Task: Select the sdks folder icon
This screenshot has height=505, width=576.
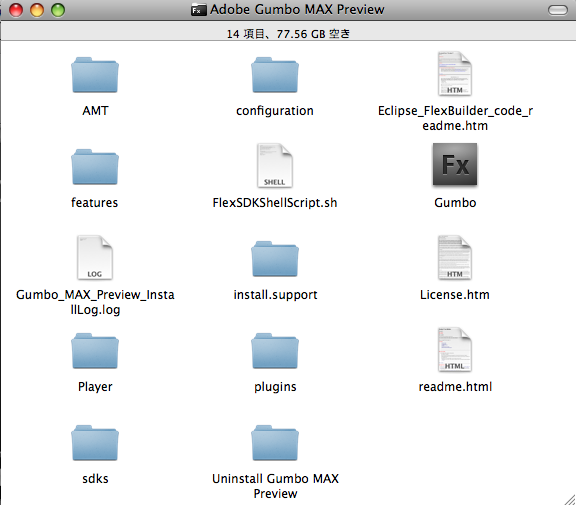Action: 95,443
